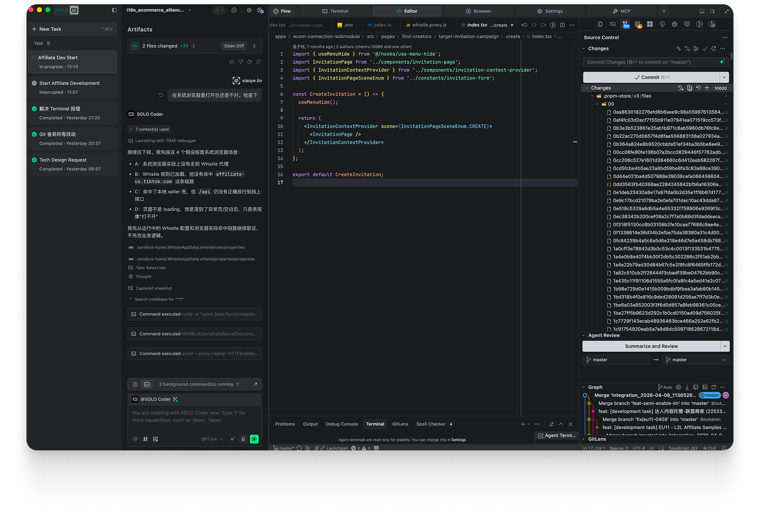The height and width of the screenshot is (532, 760).
Task: Click the microphone voice input icon
Action: tap(243, 439)
